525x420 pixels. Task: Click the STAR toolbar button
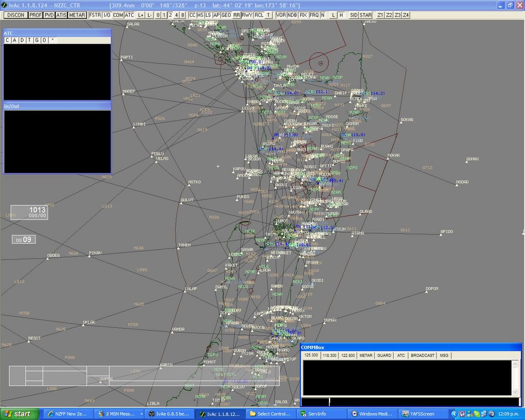point(366,15)
